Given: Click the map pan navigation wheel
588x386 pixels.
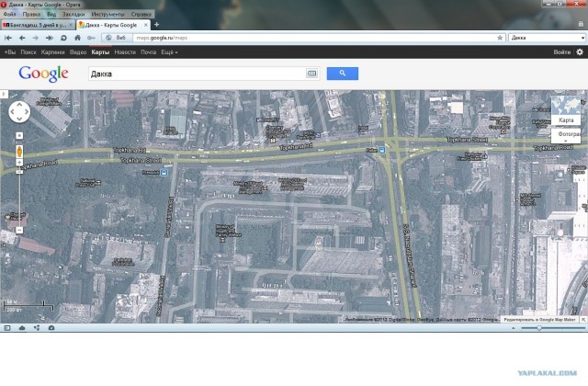Looking at the screenshot, I should pyautogui.click(x=20, y=112).
